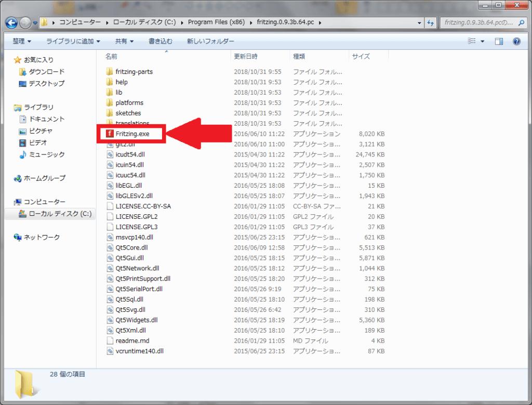Select the msvcp140.dll file icon

pyautogui.click(x=110, y=237)
